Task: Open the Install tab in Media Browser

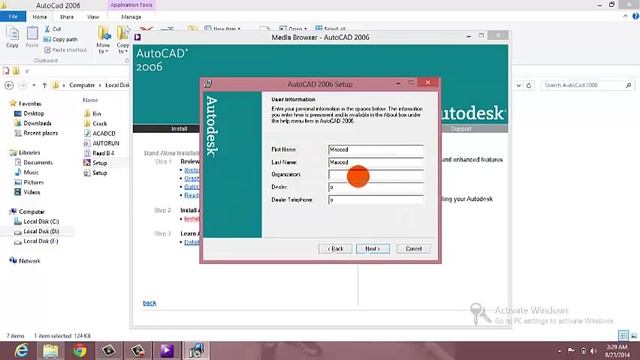Action: point(179,129)
